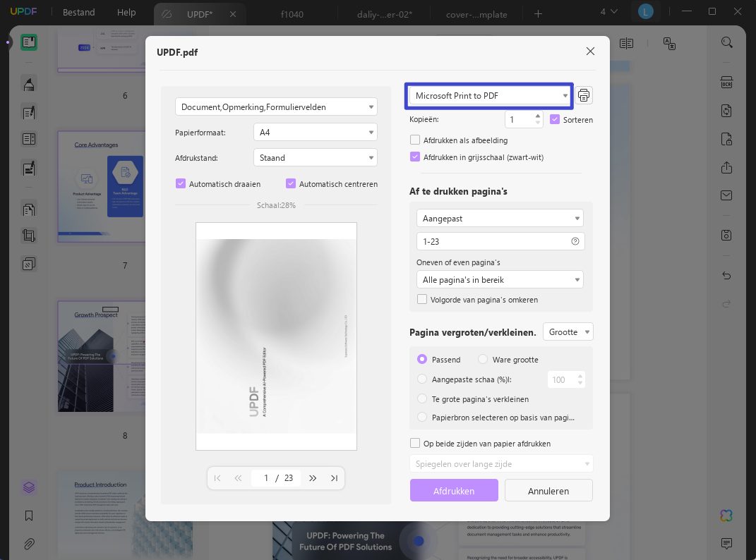This screenshot has width=756, height=560.
Task: Click the Annuleren button
Action: pos(548,491)
